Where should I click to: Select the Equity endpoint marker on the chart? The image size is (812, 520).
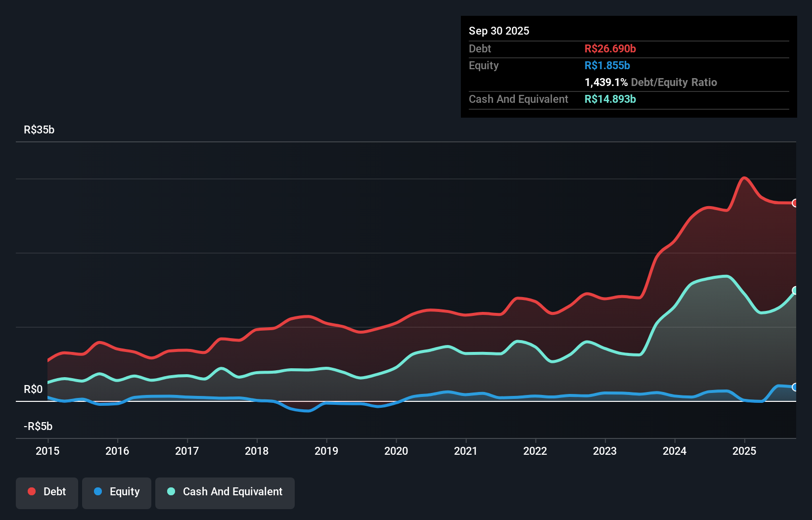click(796, 388)
